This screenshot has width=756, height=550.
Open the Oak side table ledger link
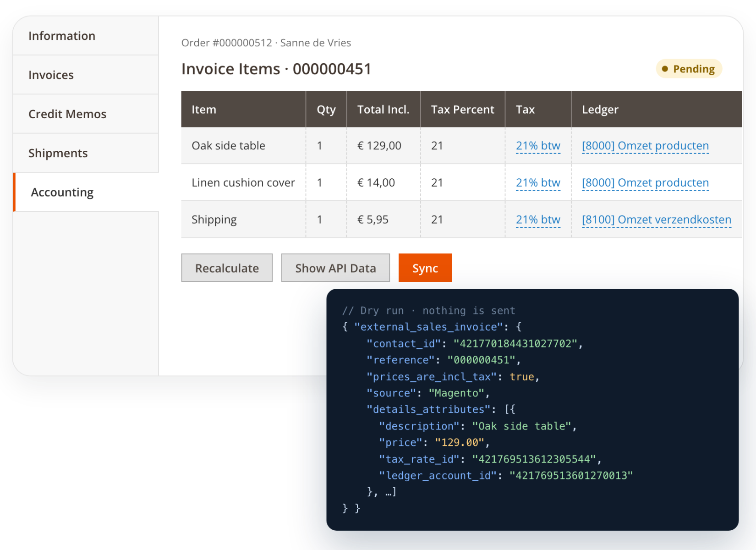point(645,146)
